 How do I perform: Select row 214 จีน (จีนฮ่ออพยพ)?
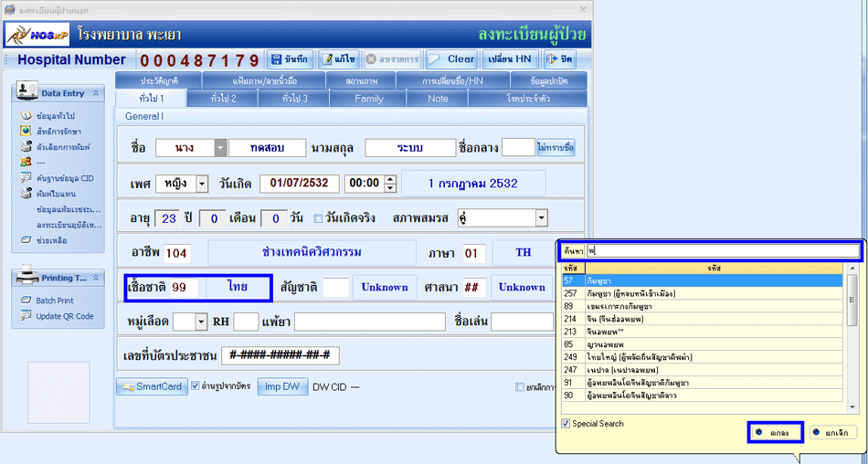coord(702,319)
